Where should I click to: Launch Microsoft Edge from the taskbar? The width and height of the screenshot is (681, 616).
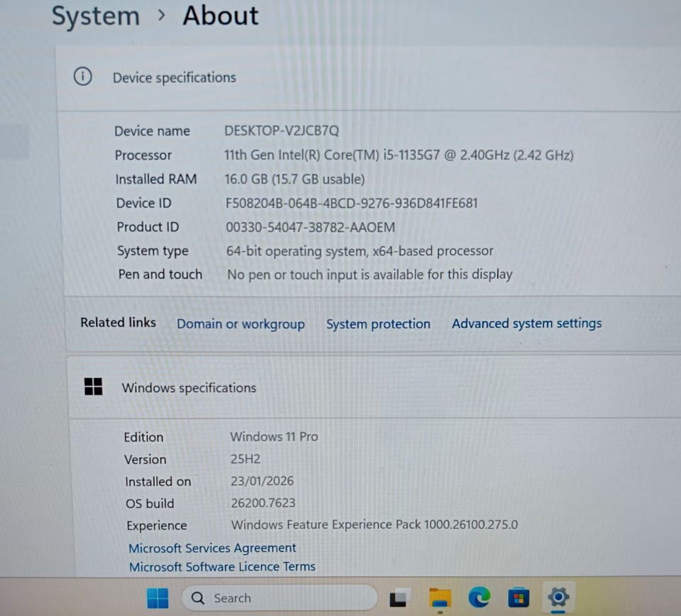click(x=479, y=597)
